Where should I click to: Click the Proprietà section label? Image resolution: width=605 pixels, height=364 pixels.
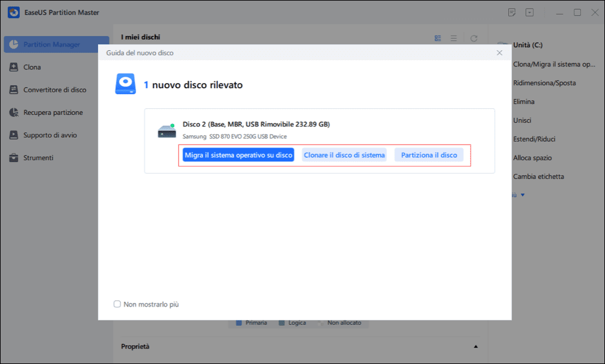point(135,346)
